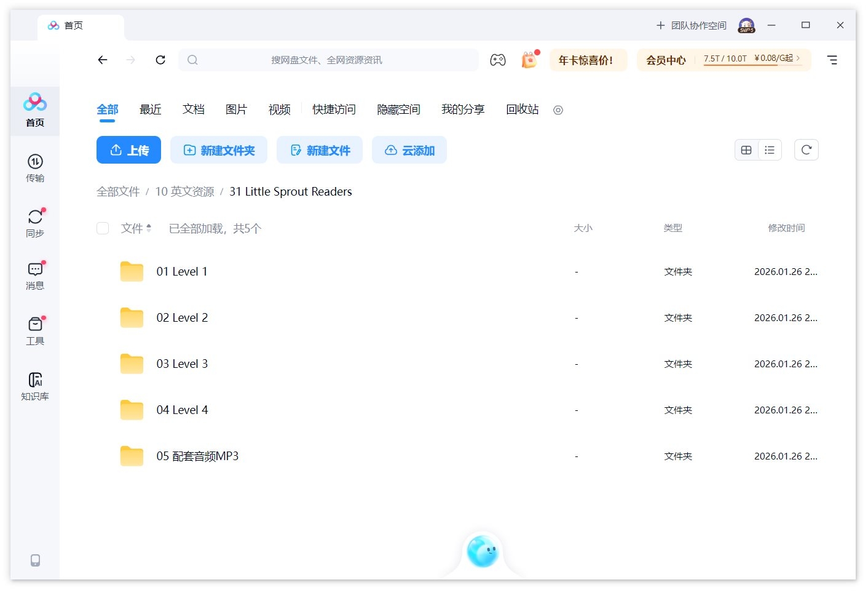868x593 pixels.
Task: Click the 上传 (Upload) button
Action: point(128,149)
